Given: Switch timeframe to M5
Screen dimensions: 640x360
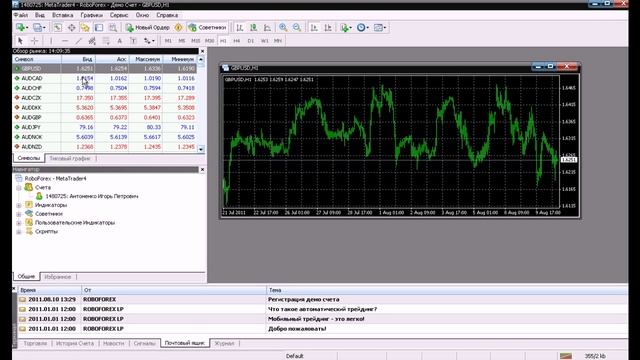Looking at the screenshot, I should click(x=182, y=41).
